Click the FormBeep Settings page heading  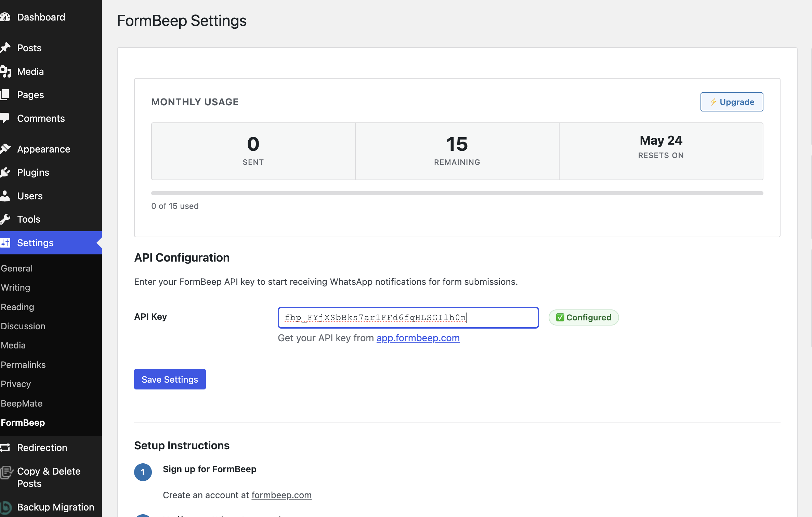point(182,21)
